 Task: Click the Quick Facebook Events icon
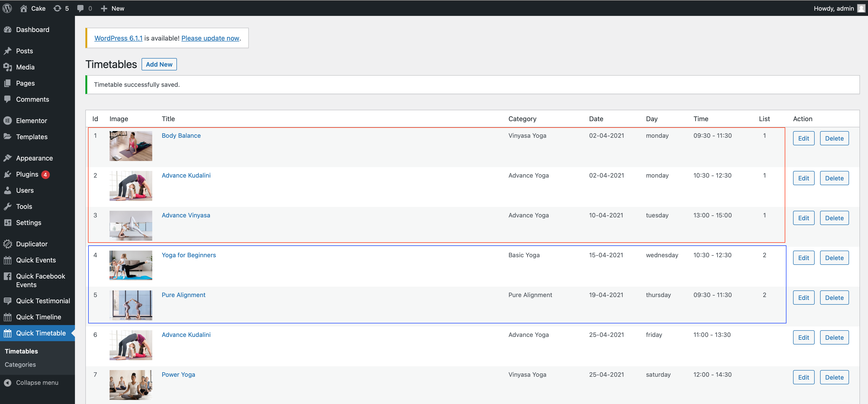(7, 276)
